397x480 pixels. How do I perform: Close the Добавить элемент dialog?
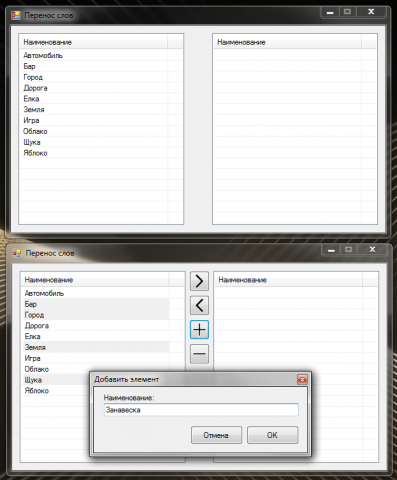[302, 379]
